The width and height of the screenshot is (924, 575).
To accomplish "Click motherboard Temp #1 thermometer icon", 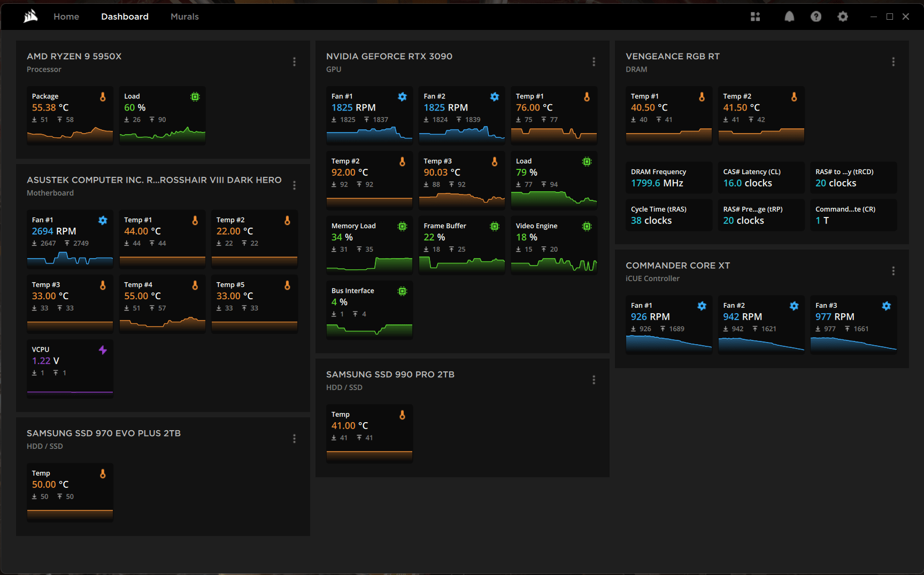I will [195, 220].
